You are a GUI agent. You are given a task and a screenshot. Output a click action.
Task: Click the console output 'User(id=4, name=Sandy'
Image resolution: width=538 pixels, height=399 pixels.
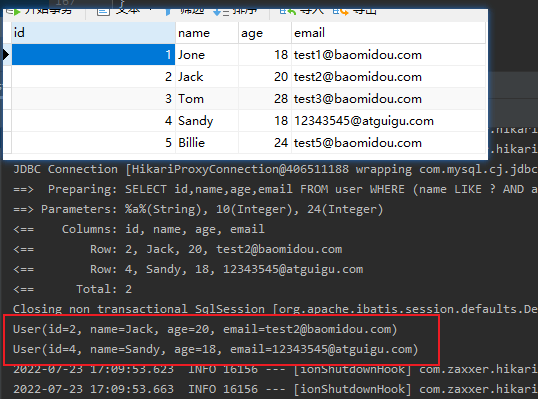[215, 349]
